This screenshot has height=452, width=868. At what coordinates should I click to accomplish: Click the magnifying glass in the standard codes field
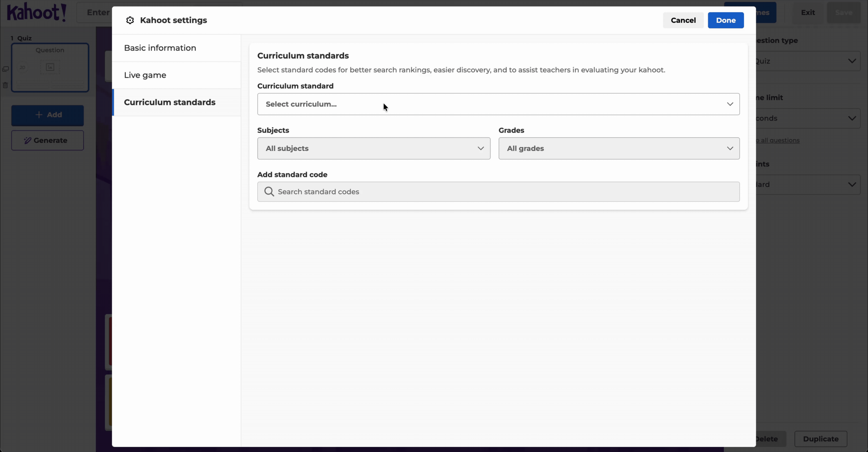point(269,191)
